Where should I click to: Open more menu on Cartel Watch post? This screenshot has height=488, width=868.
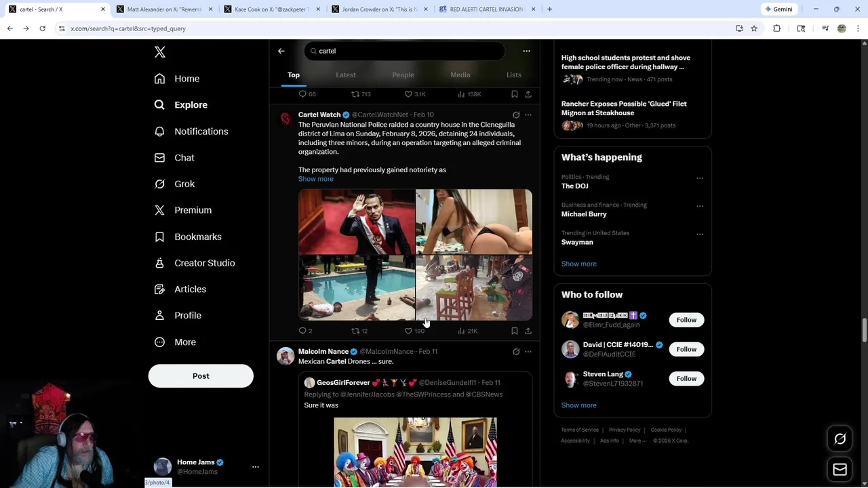[528, 115]
